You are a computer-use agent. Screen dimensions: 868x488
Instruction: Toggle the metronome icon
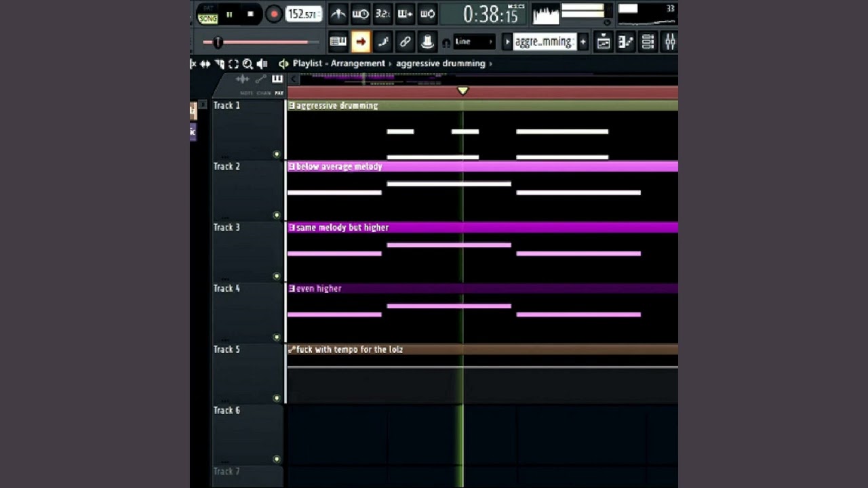coord(338,14)
